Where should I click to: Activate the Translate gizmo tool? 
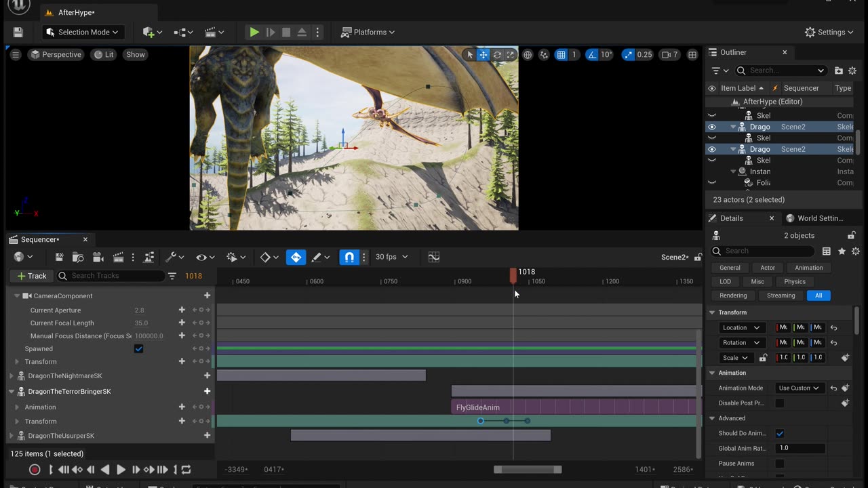point(483,54)
